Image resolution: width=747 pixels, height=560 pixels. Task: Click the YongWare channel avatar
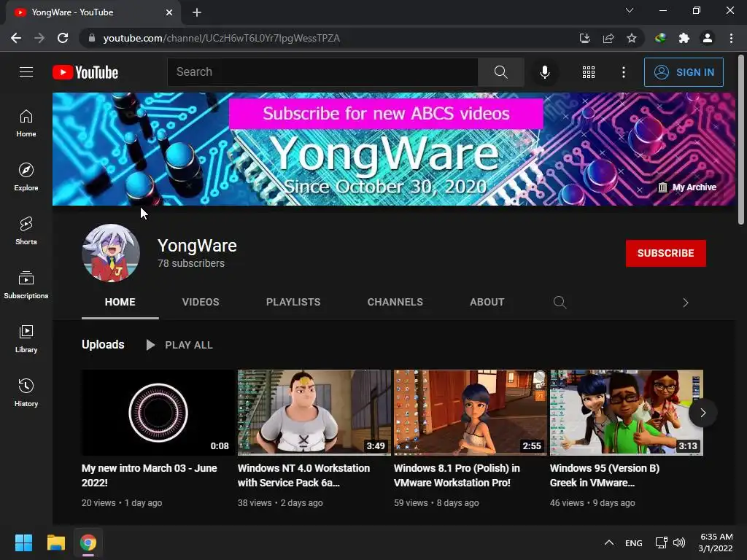click(x=111, y=253)
